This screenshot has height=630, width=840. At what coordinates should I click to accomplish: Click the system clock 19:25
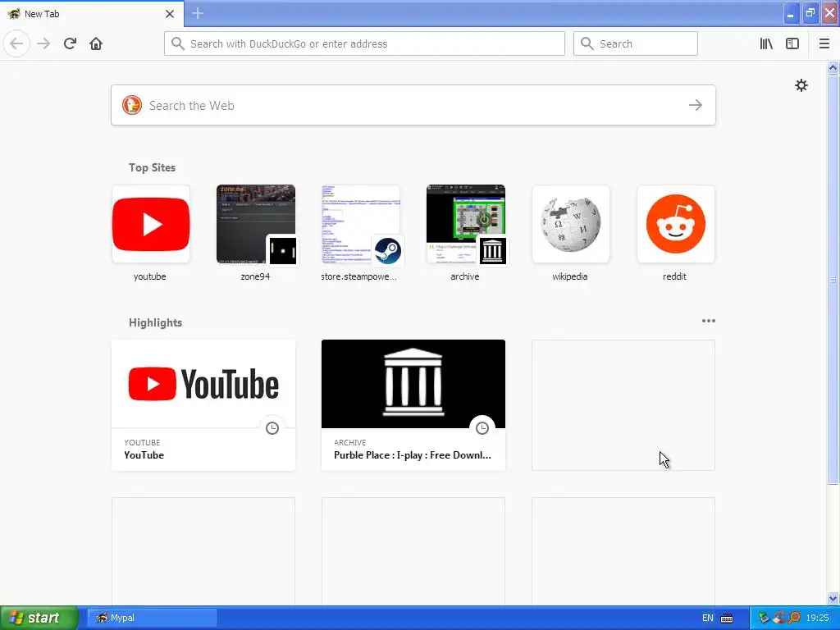pyautogui.click(x=817, y=618)
